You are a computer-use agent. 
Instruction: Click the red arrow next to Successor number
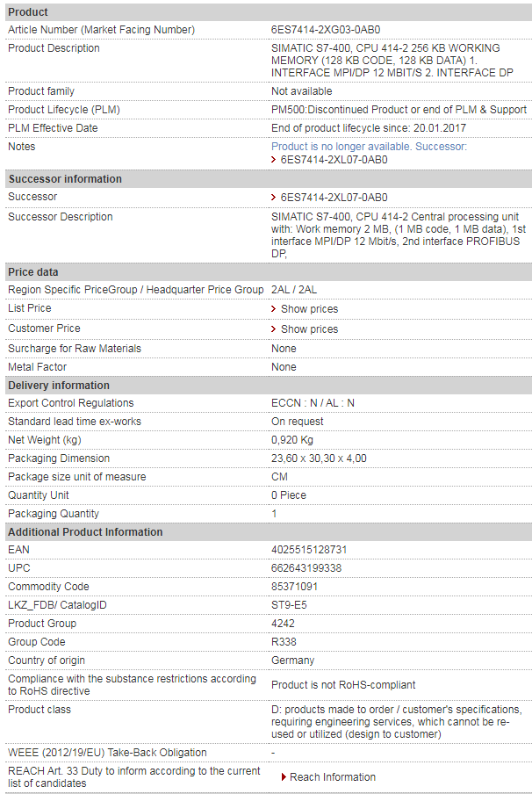pyautogui.click(x=275, y=197)
